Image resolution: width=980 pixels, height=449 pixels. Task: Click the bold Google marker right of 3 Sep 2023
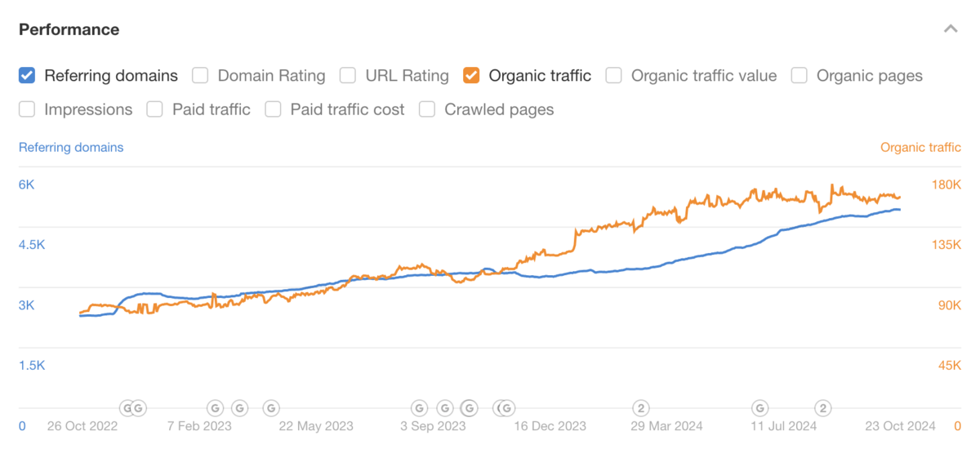(x=470, y=407)
